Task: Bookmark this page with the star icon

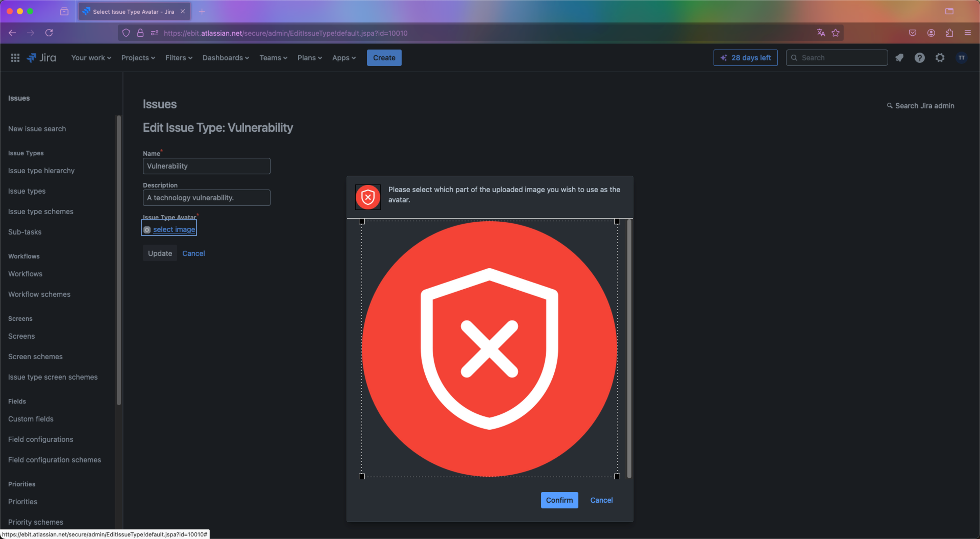Action: (835, 33)
